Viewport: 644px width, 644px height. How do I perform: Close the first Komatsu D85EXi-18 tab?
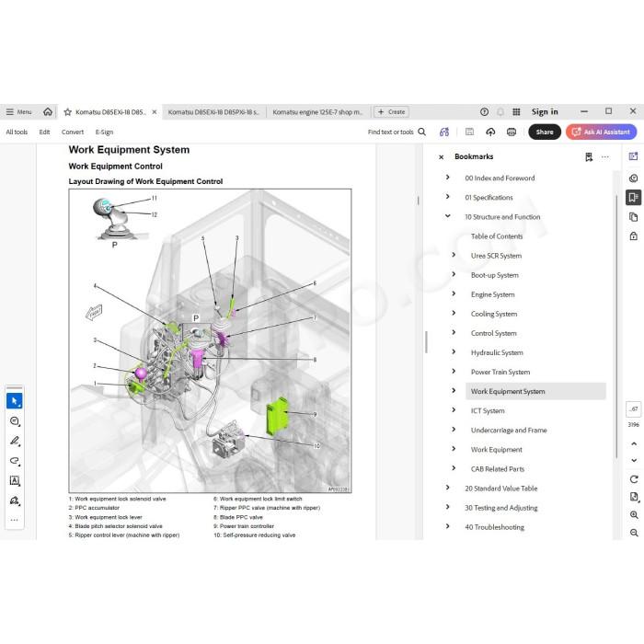(x=155, y=111)
